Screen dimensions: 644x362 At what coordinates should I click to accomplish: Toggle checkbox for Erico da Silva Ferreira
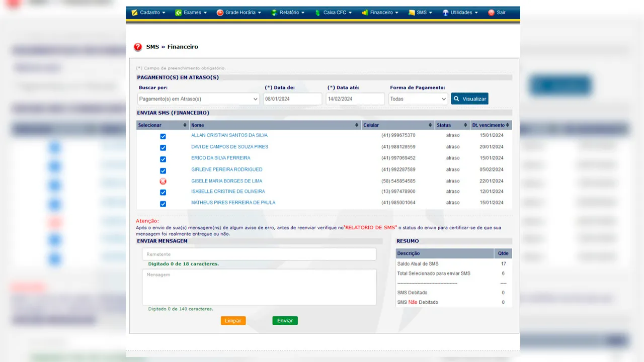click(163, 159)
